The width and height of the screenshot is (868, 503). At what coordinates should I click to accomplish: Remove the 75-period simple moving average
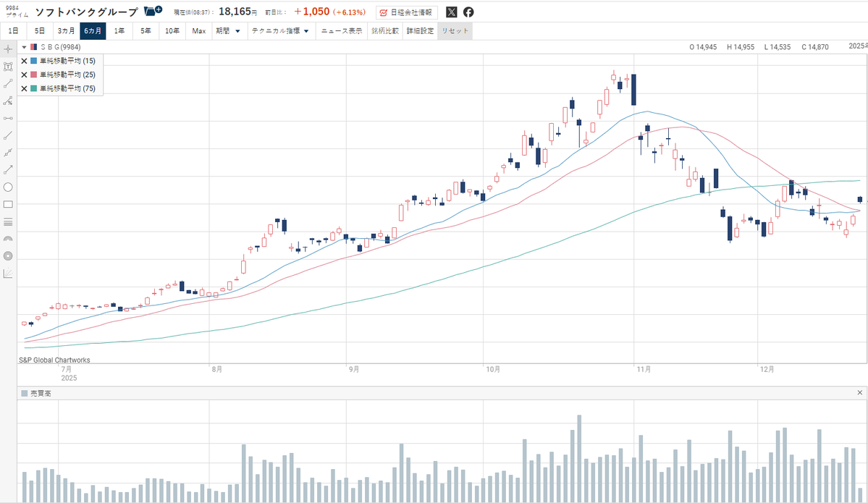(x=24, y=88)
